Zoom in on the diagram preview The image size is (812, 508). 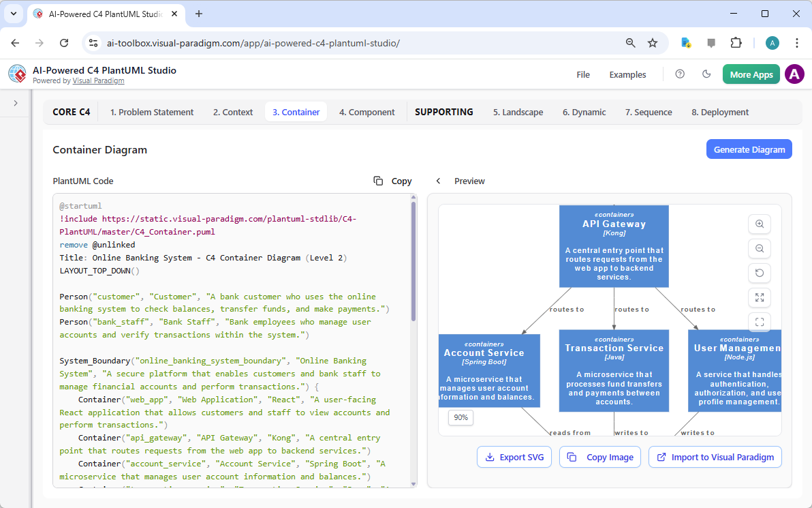760,224
